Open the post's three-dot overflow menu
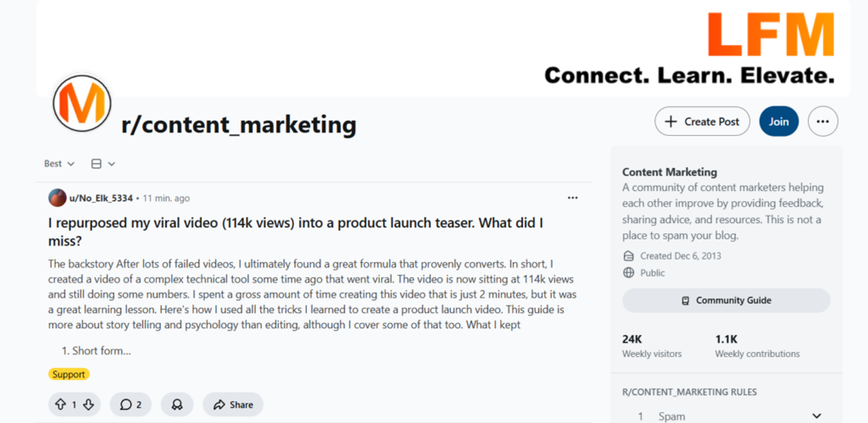 [572, 198]
